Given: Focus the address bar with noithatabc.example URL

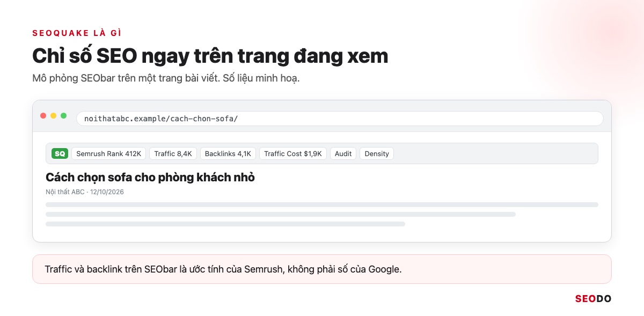Looking at the screenshot, I should [340, 119].
